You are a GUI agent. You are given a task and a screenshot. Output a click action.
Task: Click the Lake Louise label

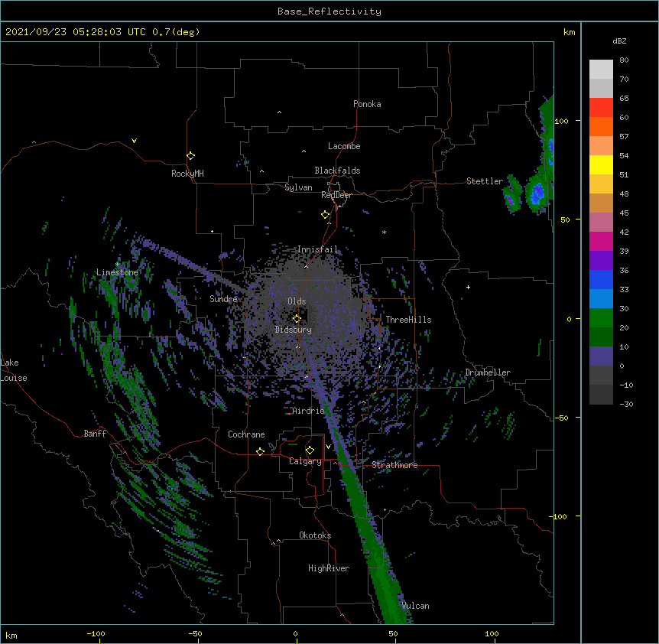[13, 370]
